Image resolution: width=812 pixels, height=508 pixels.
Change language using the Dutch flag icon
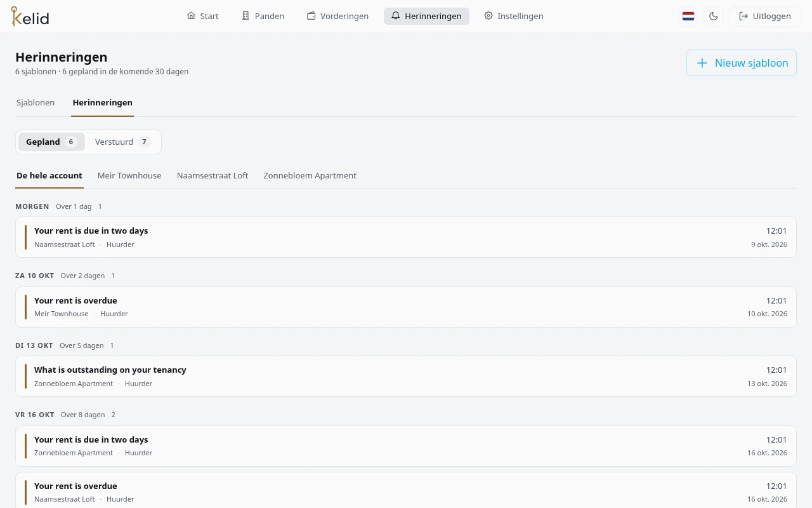tap(688, 17)
